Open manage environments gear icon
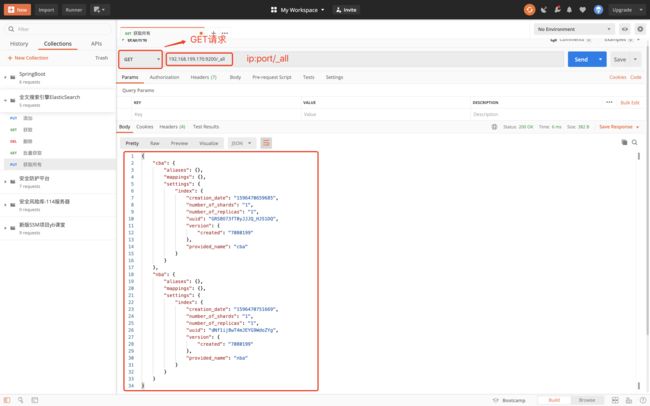650x406 pixels. pyautogui.click(x=640, y=29)
